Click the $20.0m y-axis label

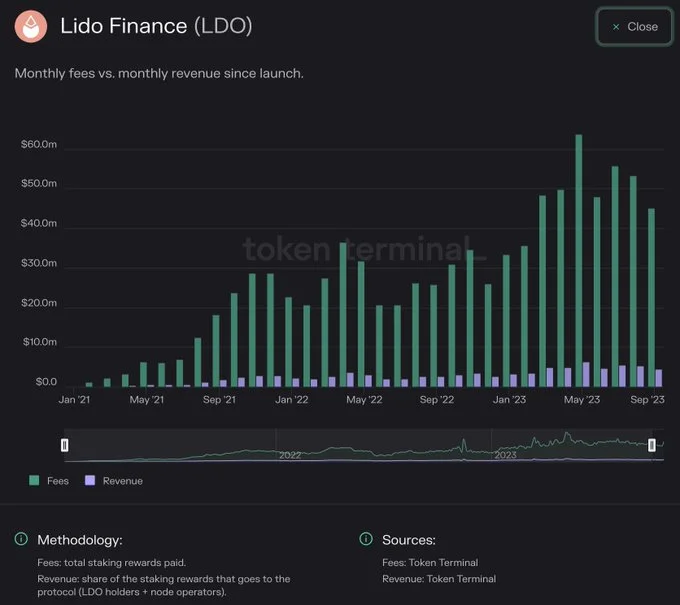[x=39, y=303]
